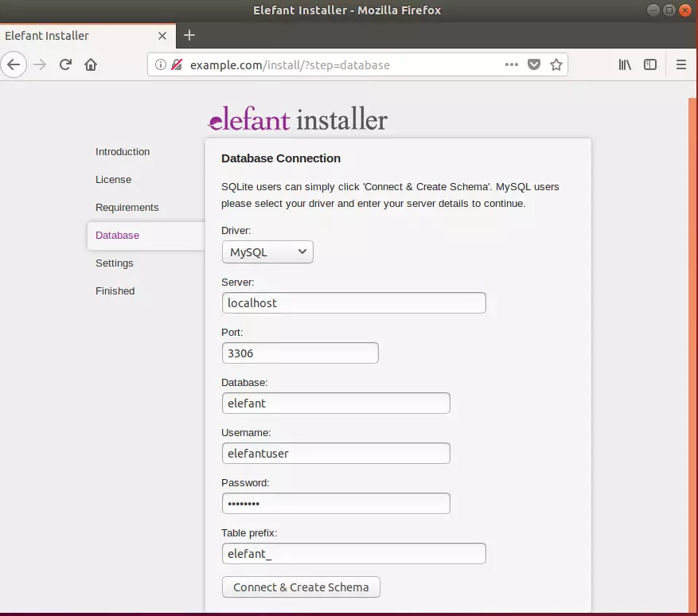Click the forward navigation arrow
698x616 pixels.
pos(40,65)
